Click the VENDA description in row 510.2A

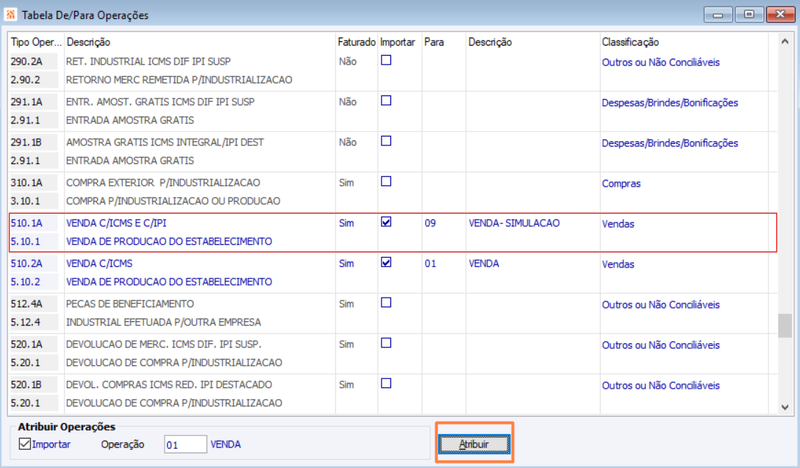coord(484,263)
